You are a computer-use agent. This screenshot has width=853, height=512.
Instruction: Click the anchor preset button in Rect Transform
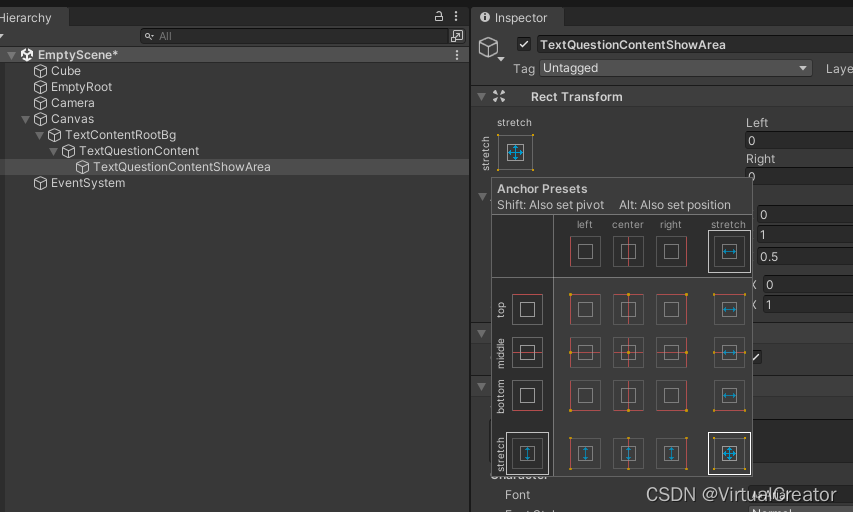515,152
